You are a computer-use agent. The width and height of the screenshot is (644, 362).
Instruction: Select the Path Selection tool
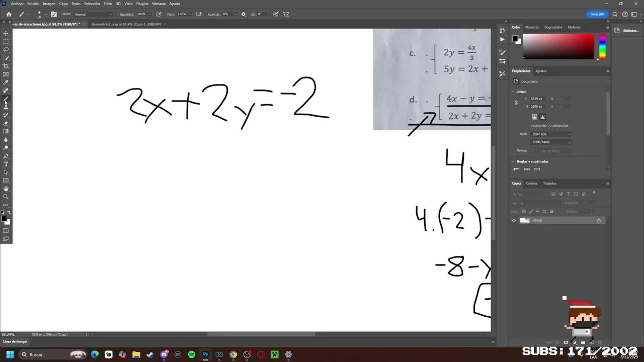pos(6,172)
